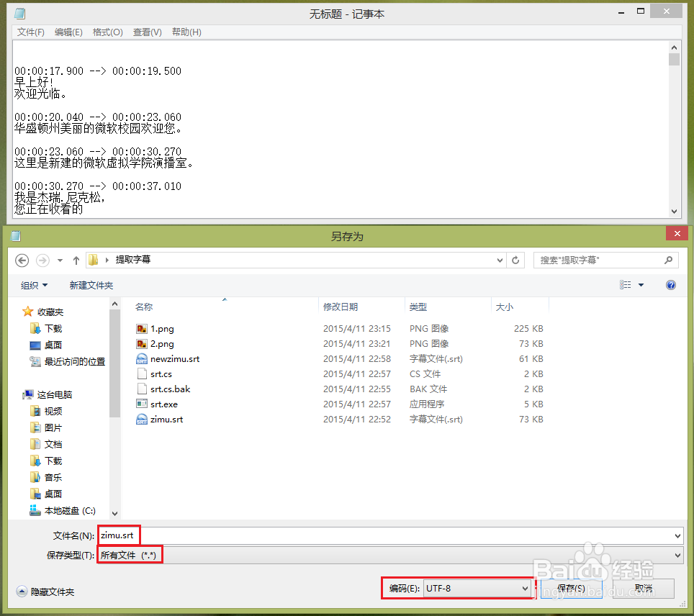Select 这台电脑 in the sidebar
Screen dimensions: 694x616
click(55, 395)
